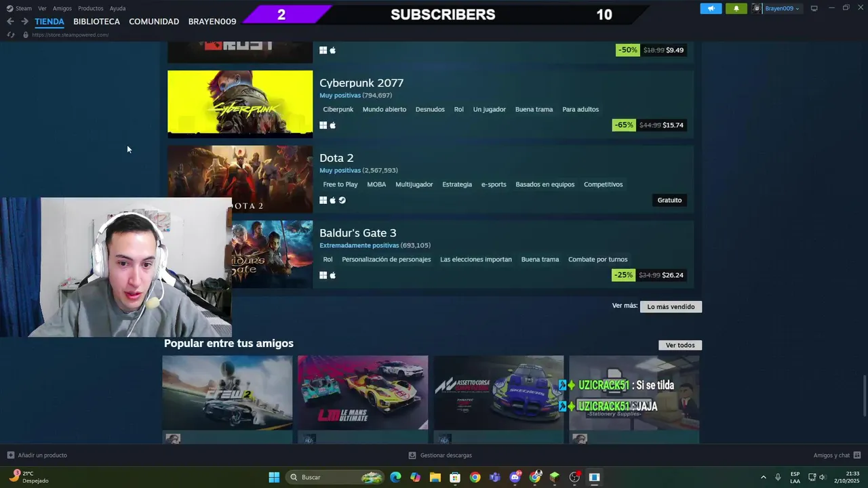Viewport: 868px width, 488px height.
Task: Click the padlock icon beside the URL
Action: click(x=26, y=35)
